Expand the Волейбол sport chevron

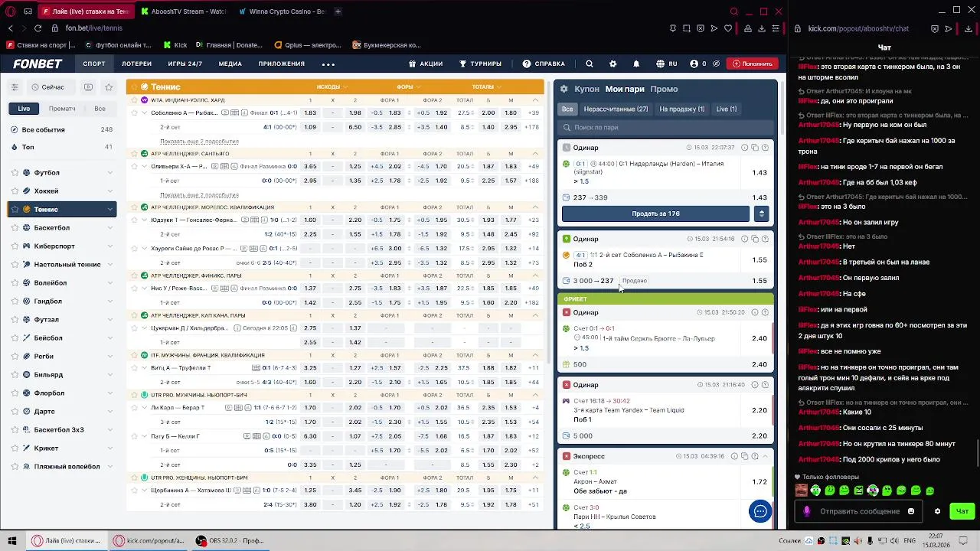[109, 282]
